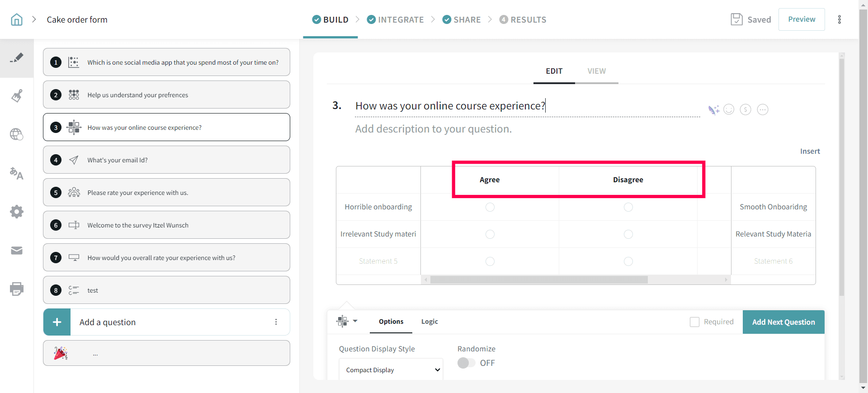Click the home icon in the breadcrumb
This screenshot has width=868, height=393.
[x=17, y=19]
